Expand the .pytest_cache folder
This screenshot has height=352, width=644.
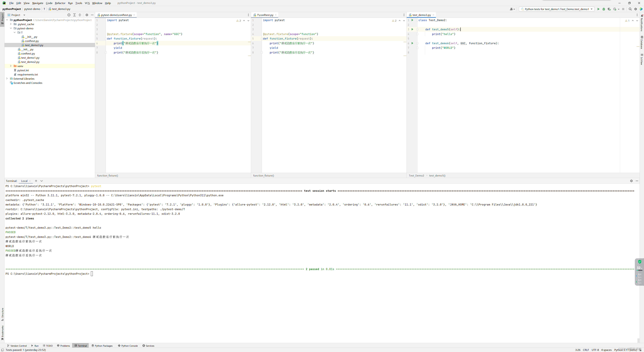pos(11,24)
